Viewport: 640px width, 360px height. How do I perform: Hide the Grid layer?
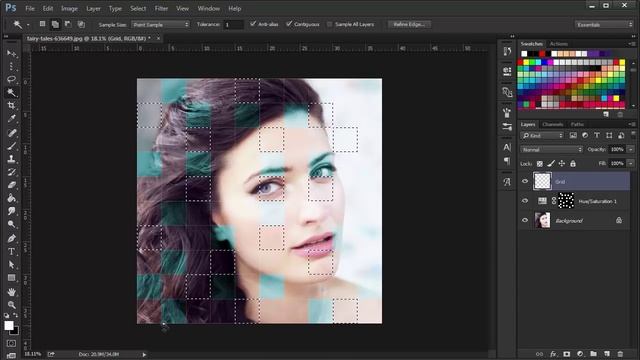pyautogui.click(x=525, y=181)
